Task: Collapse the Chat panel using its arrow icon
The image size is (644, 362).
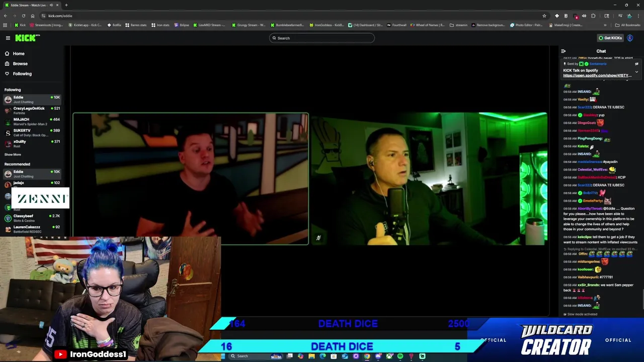Action: point(563,51)
